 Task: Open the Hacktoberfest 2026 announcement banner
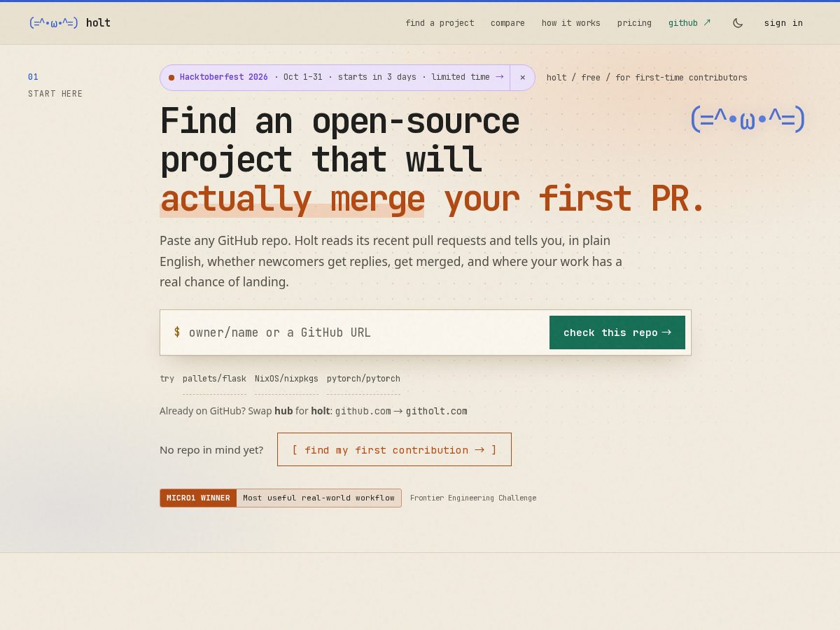coord(335,78)
